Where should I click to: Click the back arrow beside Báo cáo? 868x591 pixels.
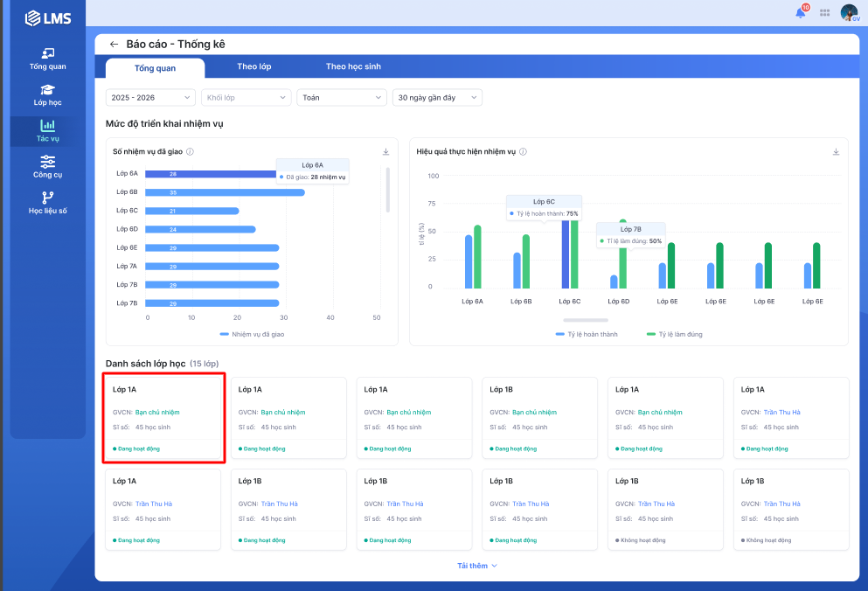(x=114, y=44)
